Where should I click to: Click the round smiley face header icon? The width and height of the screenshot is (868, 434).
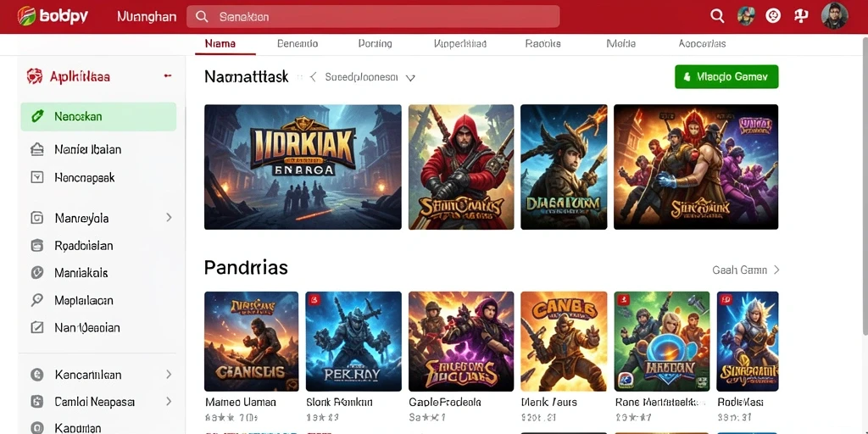[x=773, y=15]
